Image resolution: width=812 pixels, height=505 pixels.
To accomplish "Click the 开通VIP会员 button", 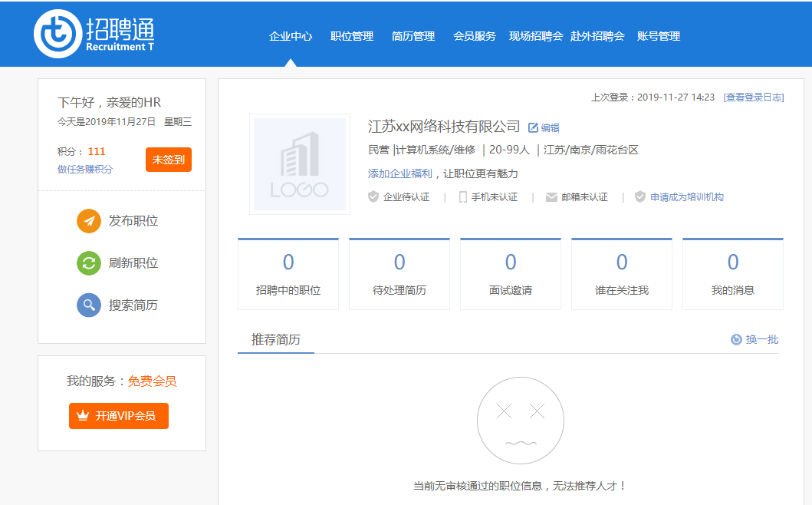I will 119,416.
